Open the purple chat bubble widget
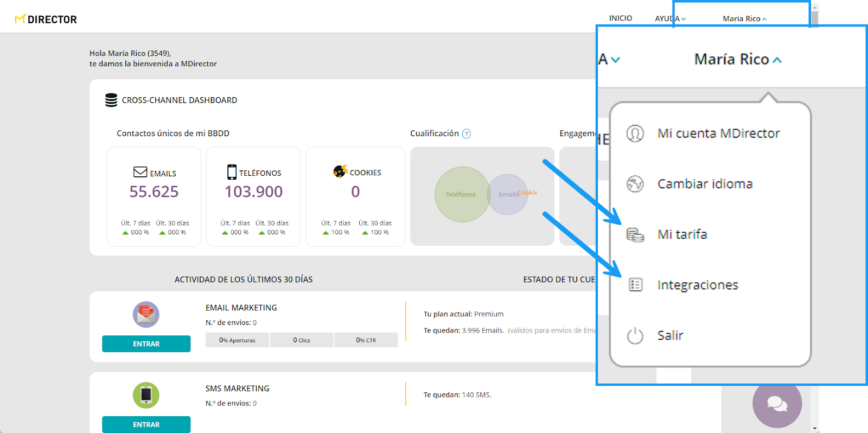This screenshot has width=868, height=433. (777, 404)
